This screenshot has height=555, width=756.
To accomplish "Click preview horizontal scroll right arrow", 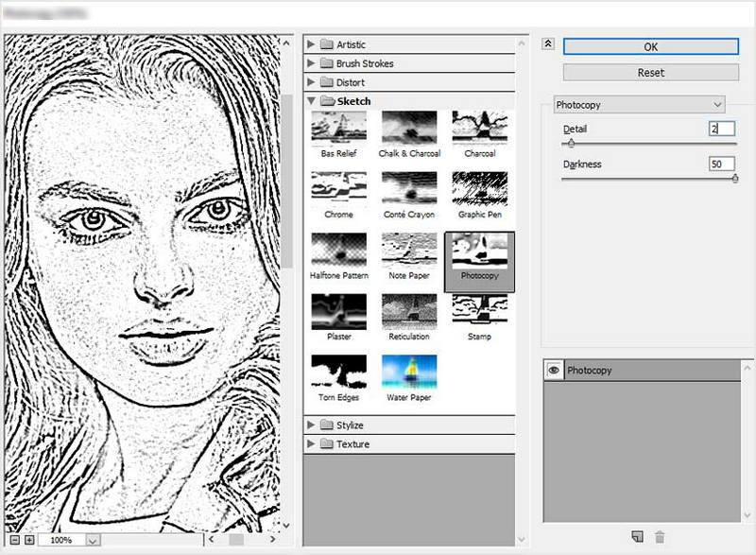I will pyautogui.click(x=273, y=540).
